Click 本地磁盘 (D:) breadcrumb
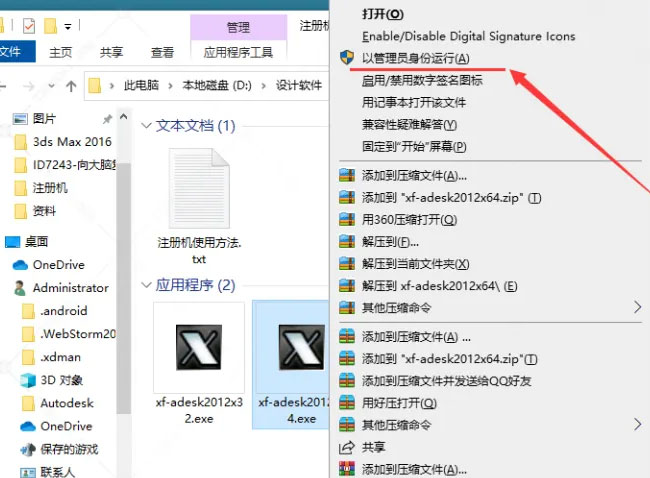 [x=217, y=85]
